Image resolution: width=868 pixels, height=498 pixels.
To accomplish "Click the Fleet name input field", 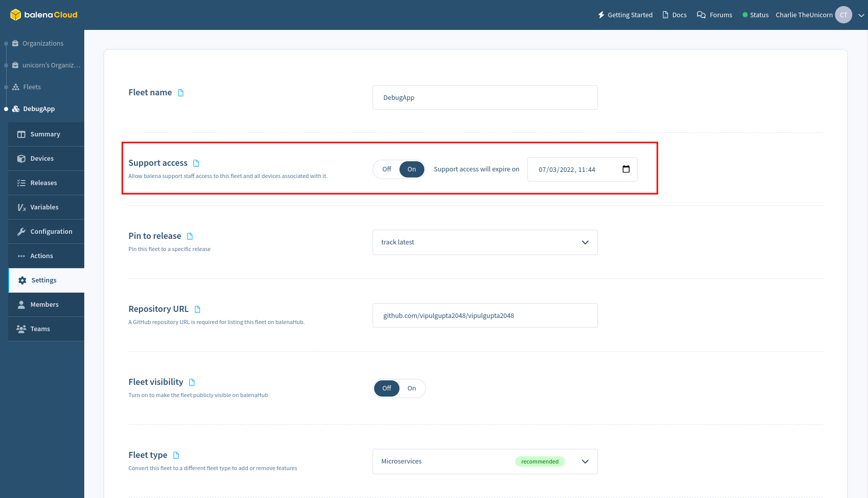I will pyautogui.click(x=485, y=97).
